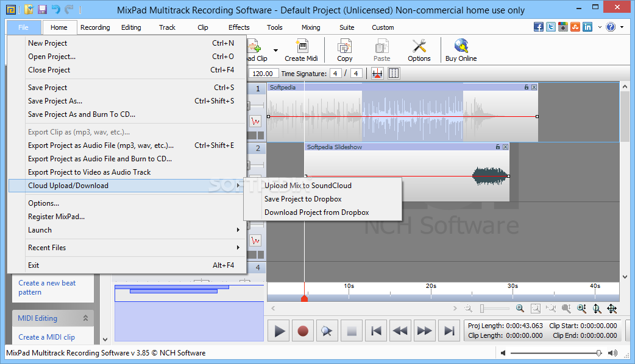Click red playhead marker on timeline
635x364 pixels.
click(x=305, y=298)
